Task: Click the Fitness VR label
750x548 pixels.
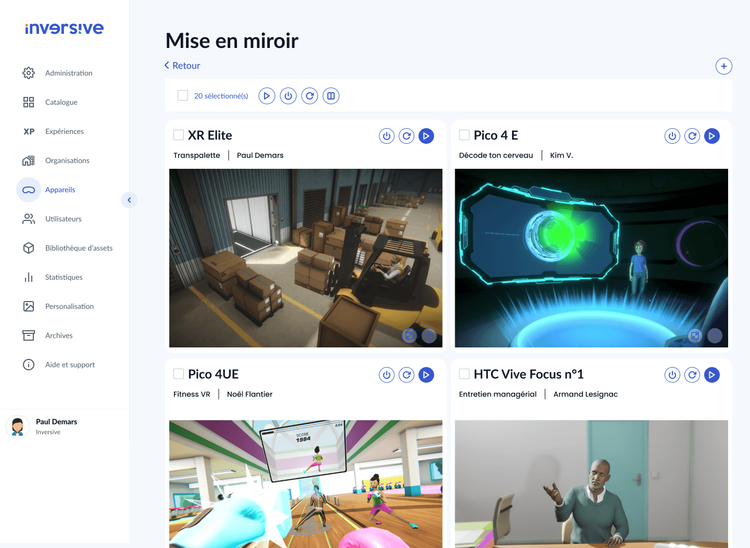Action: (x=192, y=395)
